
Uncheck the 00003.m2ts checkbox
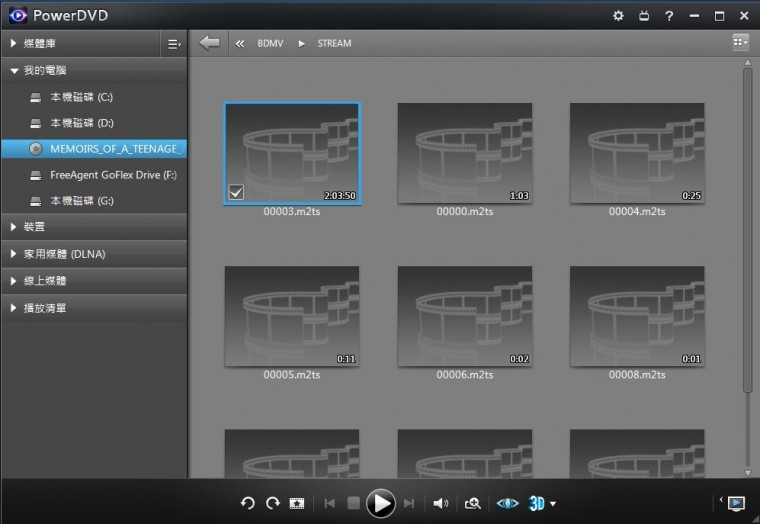[236, 192]
